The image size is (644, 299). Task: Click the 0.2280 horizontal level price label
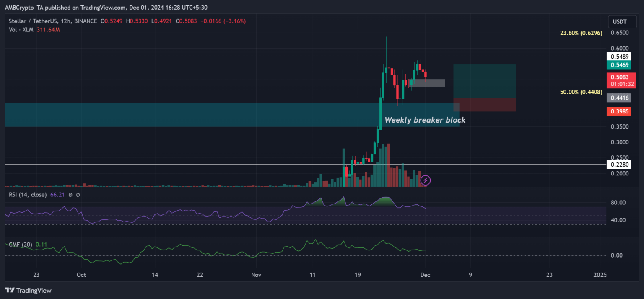tap(618, 164)
